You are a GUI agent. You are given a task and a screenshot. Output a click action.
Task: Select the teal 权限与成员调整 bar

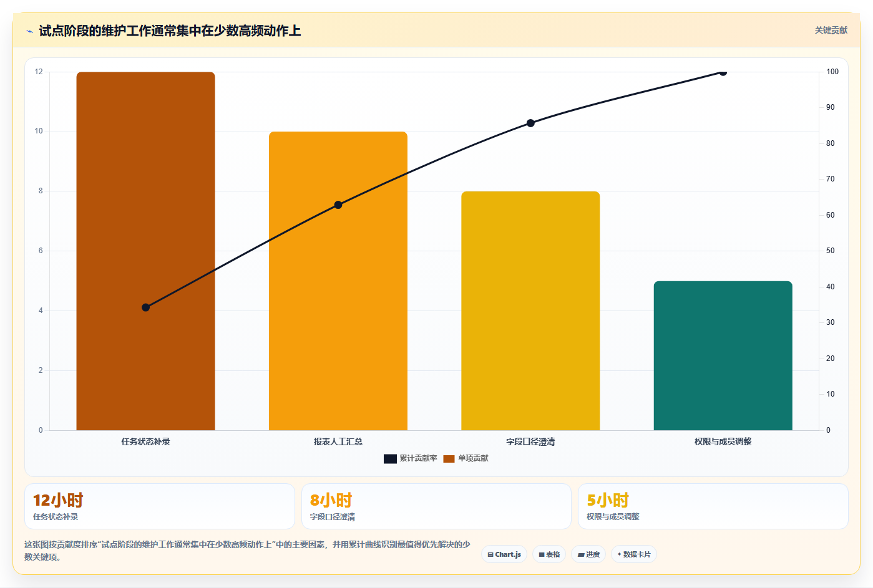[x=723, y=355]
